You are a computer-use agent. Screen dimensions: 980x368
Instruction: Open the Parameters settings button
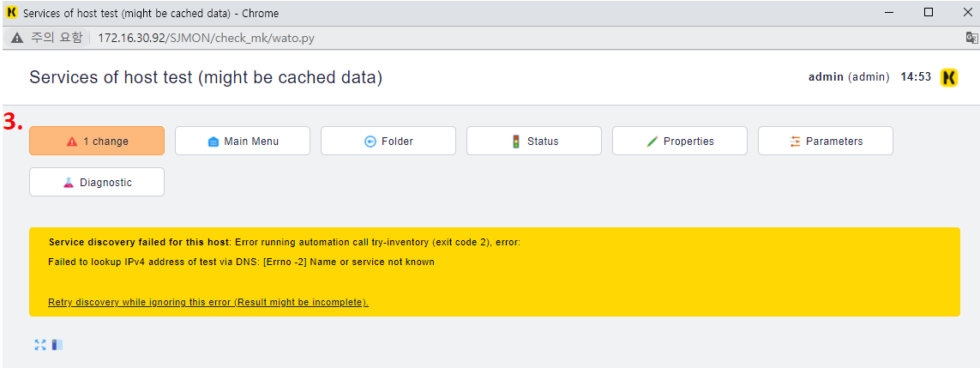click(826, 142)
